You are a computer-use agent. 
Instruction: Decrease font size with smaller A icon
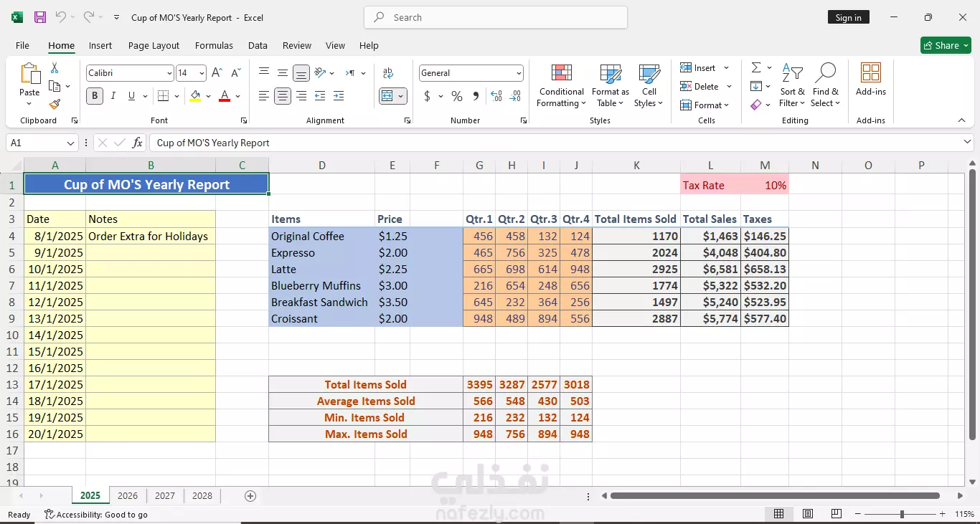point(236,73)
